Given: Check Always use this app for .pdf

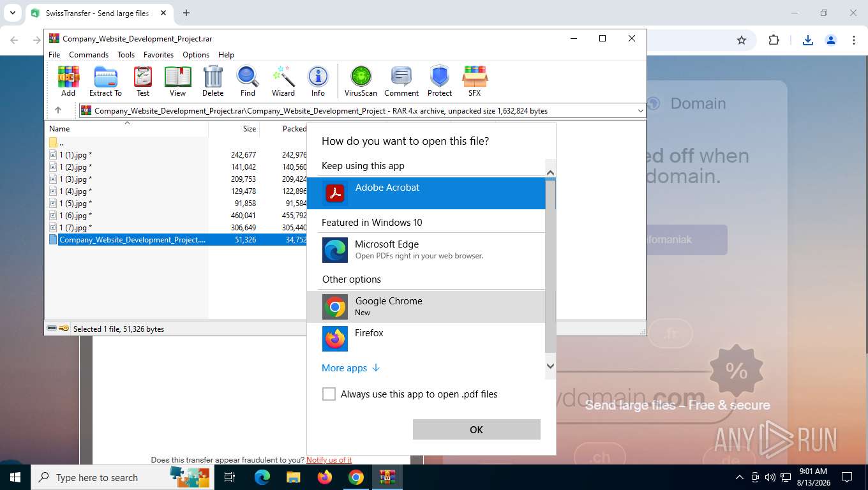Looking at the screenshot, I should tap(329, 394).
